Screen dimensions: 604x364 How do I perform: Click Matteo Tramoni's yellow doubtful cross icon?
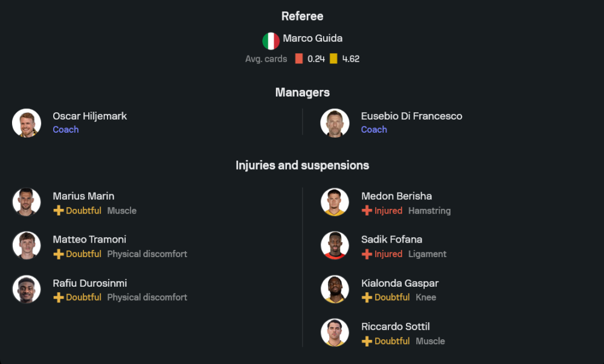click(x=59, y=254)
